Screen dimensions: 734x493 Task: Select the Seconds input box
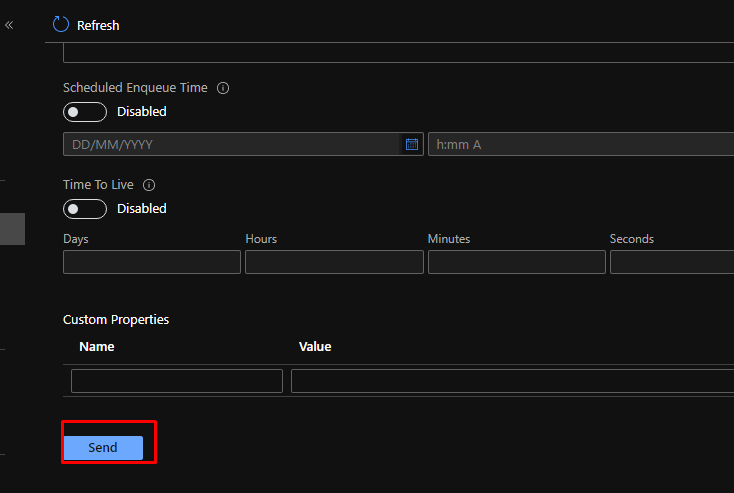671,262
